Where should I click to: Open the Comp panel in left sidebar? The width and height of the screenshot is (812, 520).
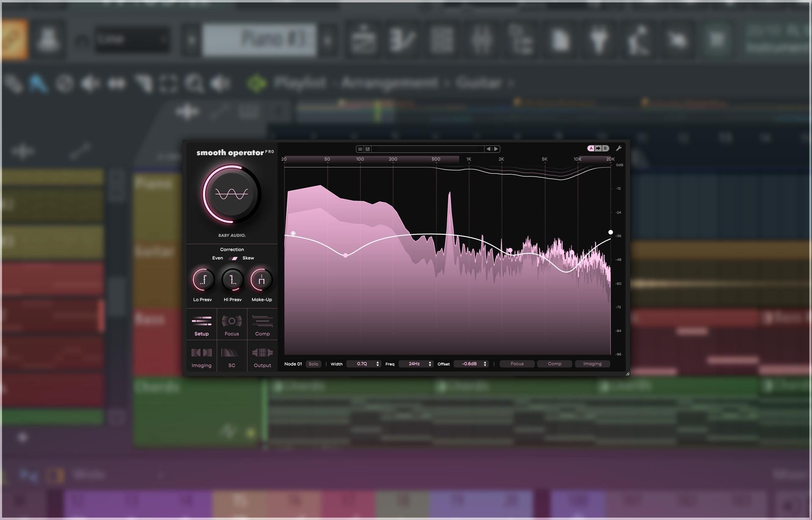(x=262, y=325)
